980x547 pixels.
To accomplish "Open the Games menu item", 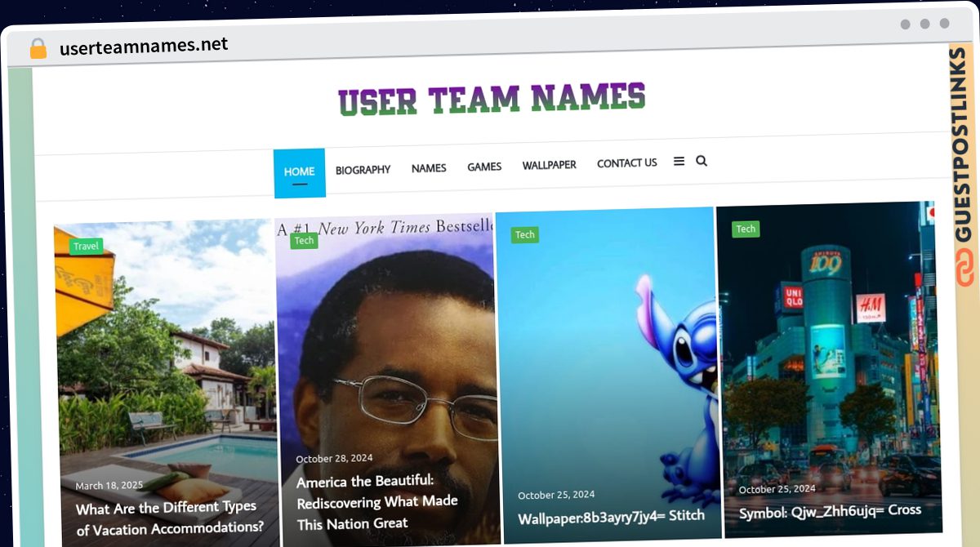I will [x=484, y=167].
